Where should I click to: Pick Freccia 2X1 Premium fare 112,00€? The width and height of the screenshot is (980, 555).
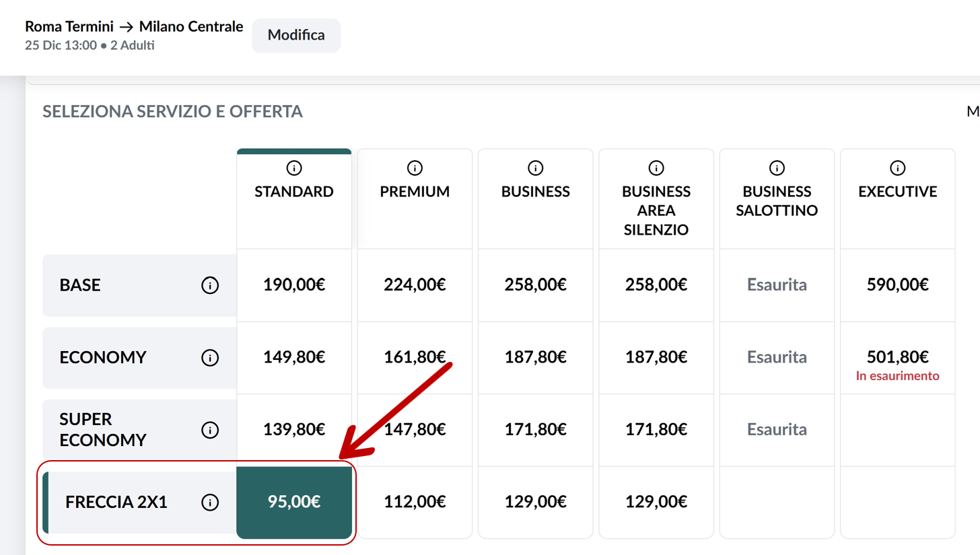click(415, 502)
